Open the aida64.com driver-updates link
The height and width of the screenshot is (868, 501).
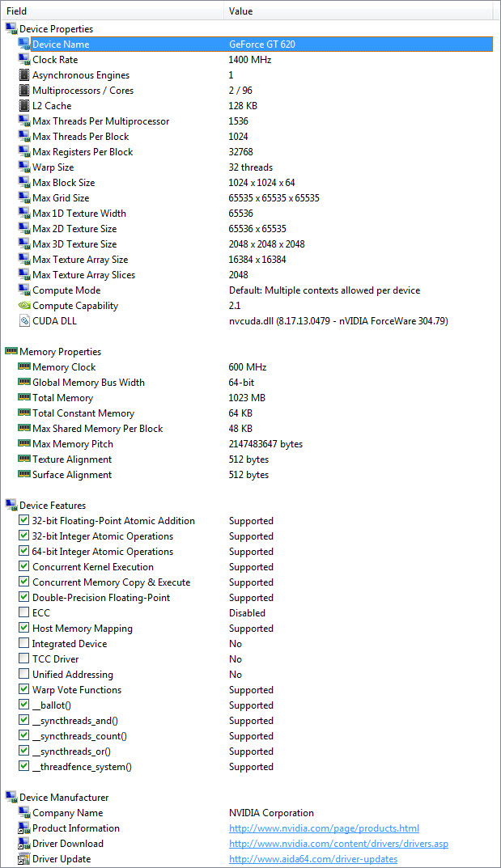pos(313,859)
